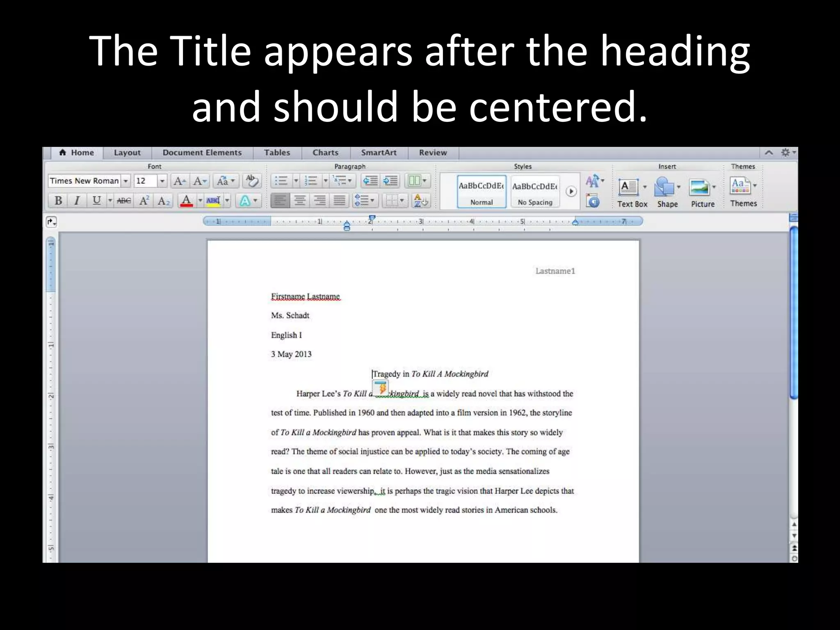The height and width of the screenshot is (630, 840).
Task: Open bullet style dropdown arrow
Action: tap(296, 181)
